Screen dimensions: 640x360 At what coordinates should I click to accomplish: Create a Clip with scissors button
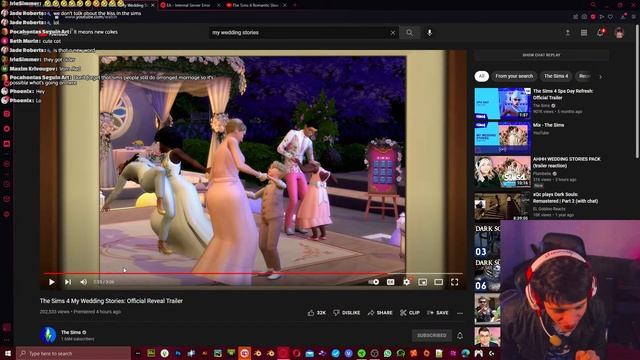click(410, 313)
